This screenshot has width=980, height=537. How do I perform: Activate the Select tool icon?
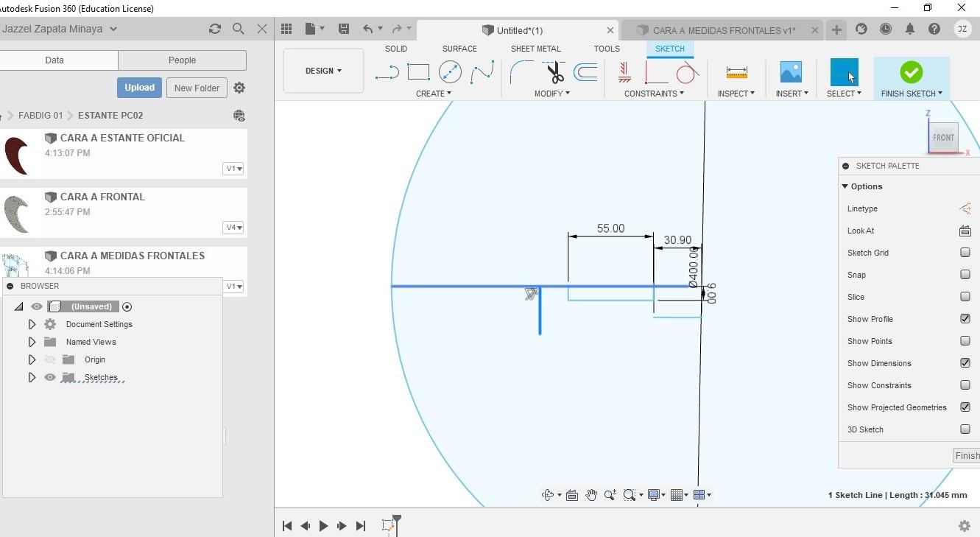pyautogui.click(x=844, y=72)
